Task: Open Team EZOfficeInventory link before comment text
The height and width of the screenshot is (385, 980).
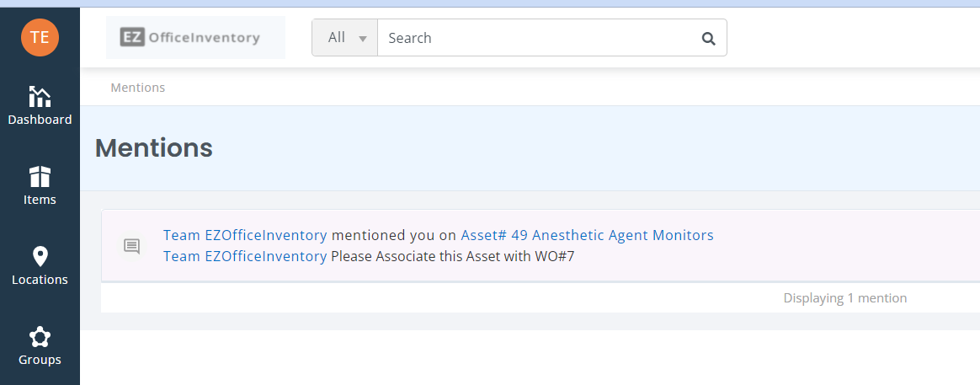Action: (x=245, y=256)
